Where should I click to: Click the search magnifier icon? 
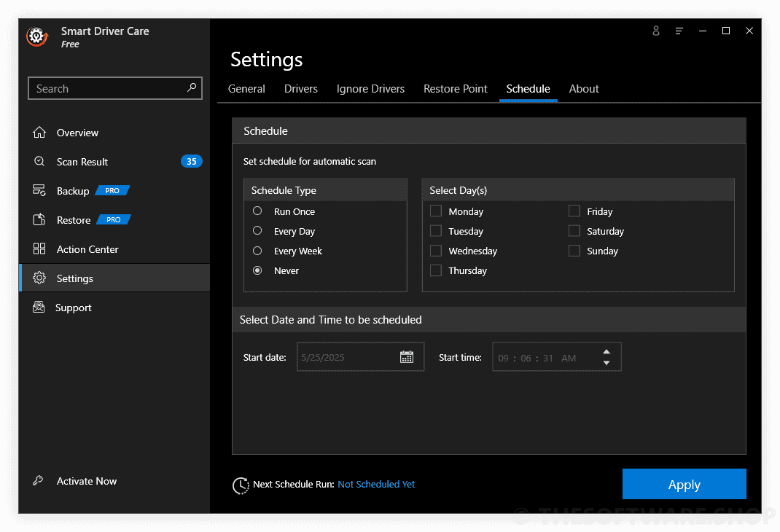(x=192, y=88)
